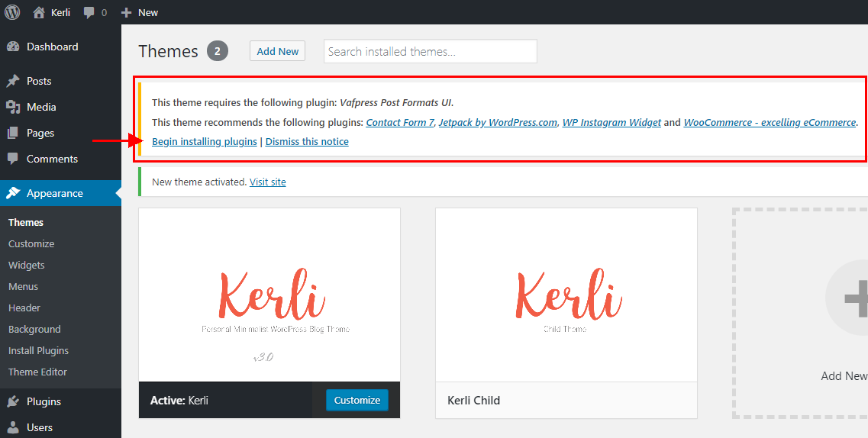This screenshot has height=438, width=868.
Task: Click the Customize button on active Kerli theme
Action: point(357,400)
